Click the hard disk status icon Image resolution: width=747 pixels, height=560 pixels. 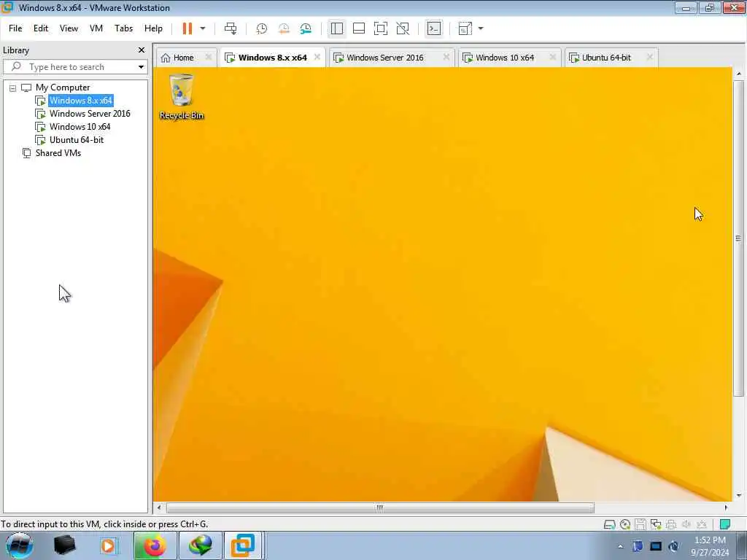609,525
